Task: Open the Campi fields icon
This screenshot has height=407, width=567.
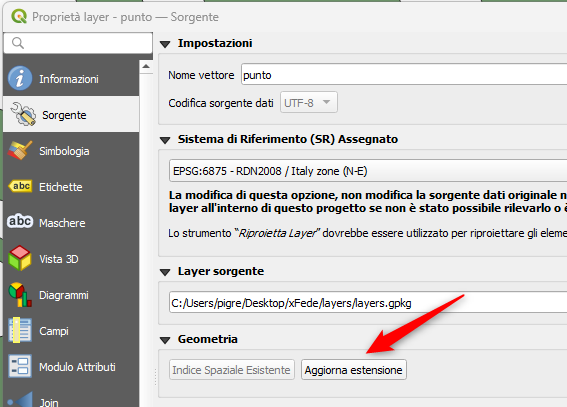Action: 20,330
